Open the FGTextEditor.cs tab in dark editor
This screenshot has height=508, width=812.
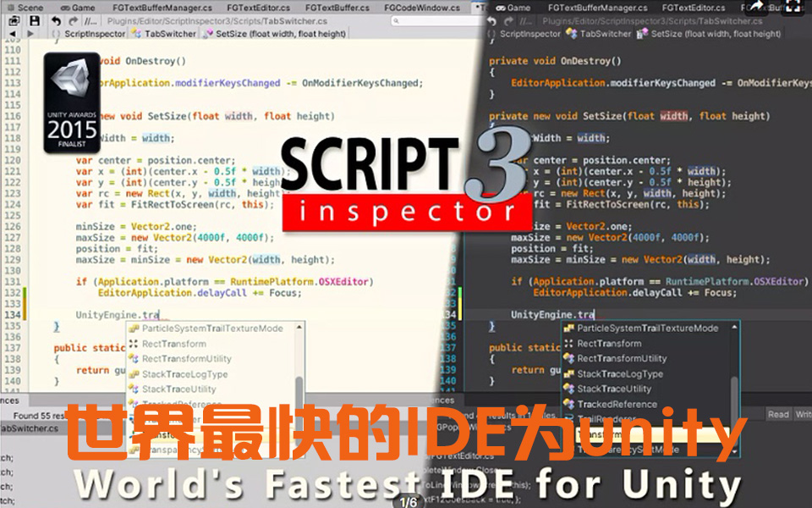click(x=694, y=8)
